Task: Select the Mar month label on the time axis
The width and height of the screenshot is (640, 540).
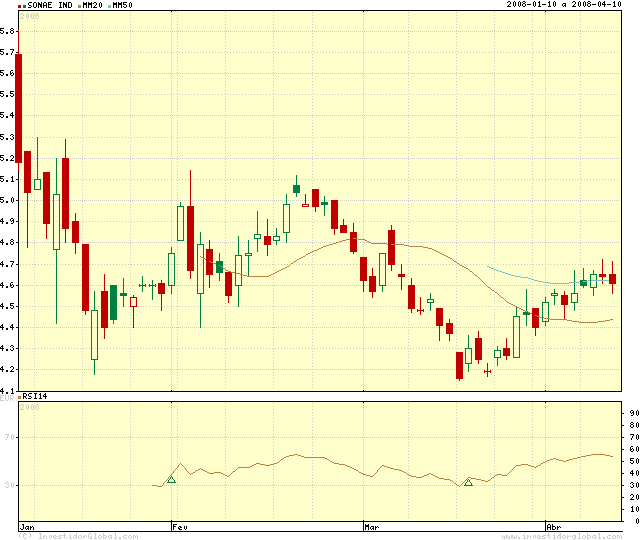Action: (372, 527)
